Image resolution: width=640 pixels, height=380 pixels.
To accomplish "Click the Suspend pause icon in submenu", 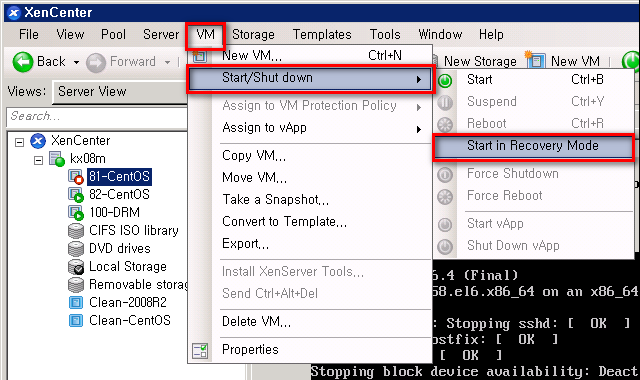I will [445, 102].
